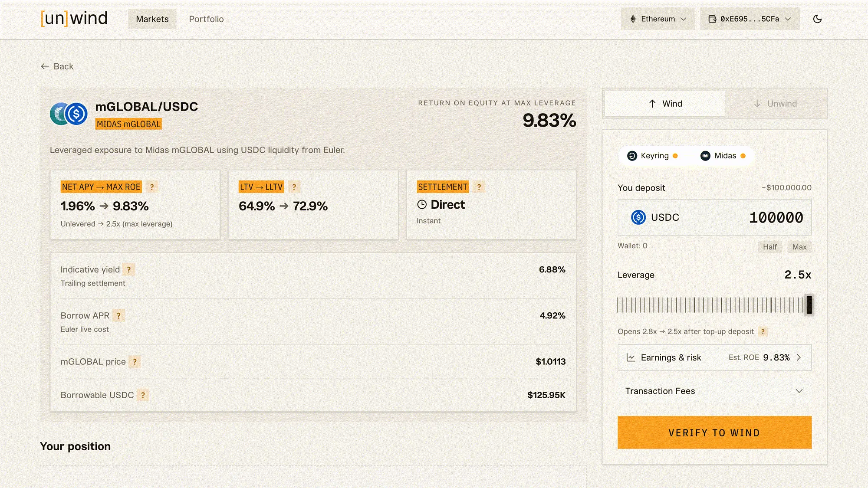Screen dimensions: 868x488
Task: Click the Max deposit button
Action: pos(799,247)
